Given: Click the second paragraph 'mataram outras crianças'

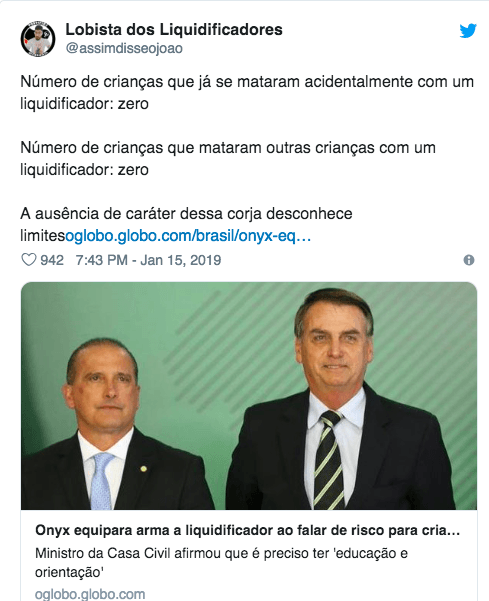Looking at the screenshot, I should [x=228, y=158].
